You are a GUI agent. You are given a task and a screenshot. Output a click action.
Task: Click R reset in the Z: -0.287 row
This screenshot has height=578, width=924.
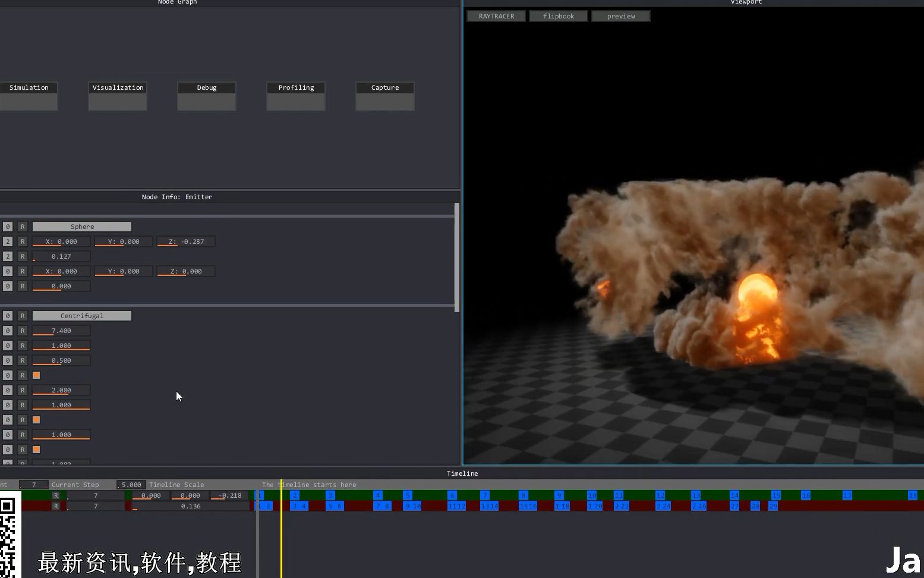[x=23, y=241]
